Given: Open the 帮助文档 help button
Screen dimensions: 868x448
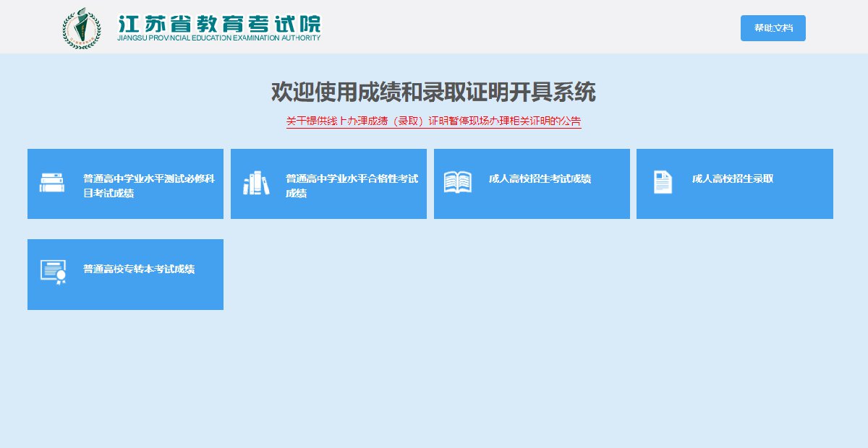Looking at the screenshot, I should 773,28.
